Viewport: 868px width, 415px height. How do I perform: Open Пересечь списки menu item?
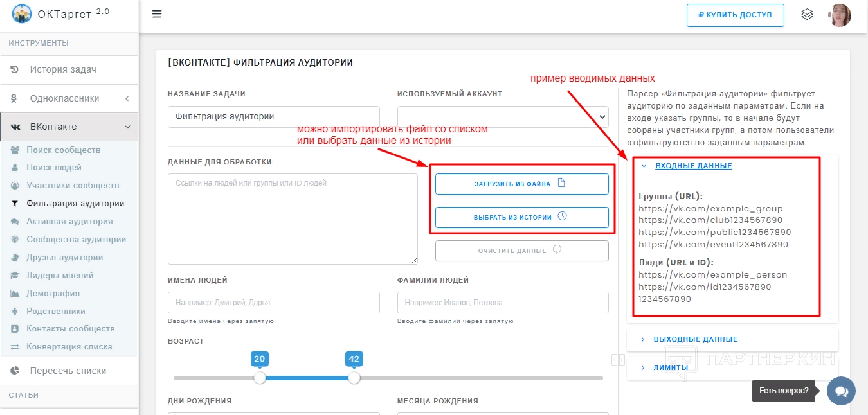(x=69, y=371)
